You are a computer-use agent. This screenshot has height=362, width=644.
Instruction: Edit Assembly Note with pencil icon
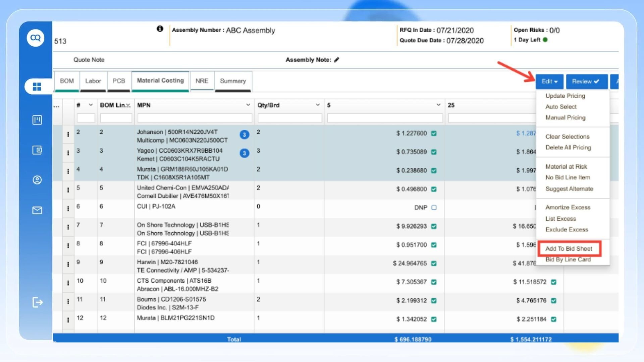pos(337,60)
